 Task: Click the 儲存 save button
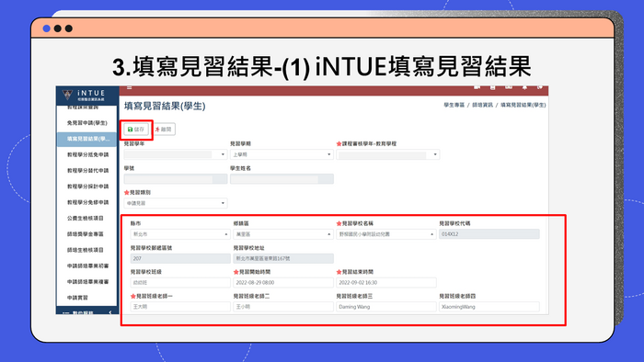click(136, 130)
